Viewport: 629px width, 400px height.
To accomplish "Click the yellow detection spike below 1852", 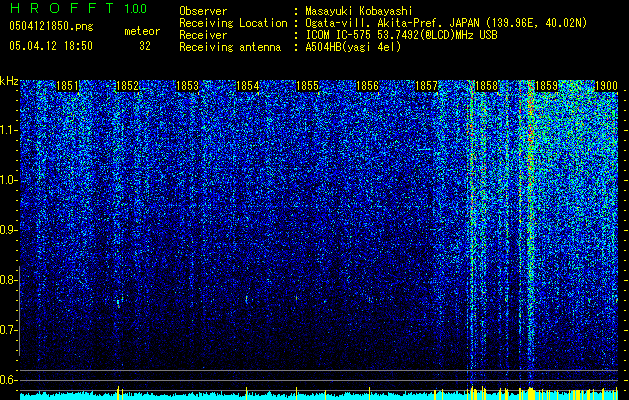I will click(x=118, y=392).
